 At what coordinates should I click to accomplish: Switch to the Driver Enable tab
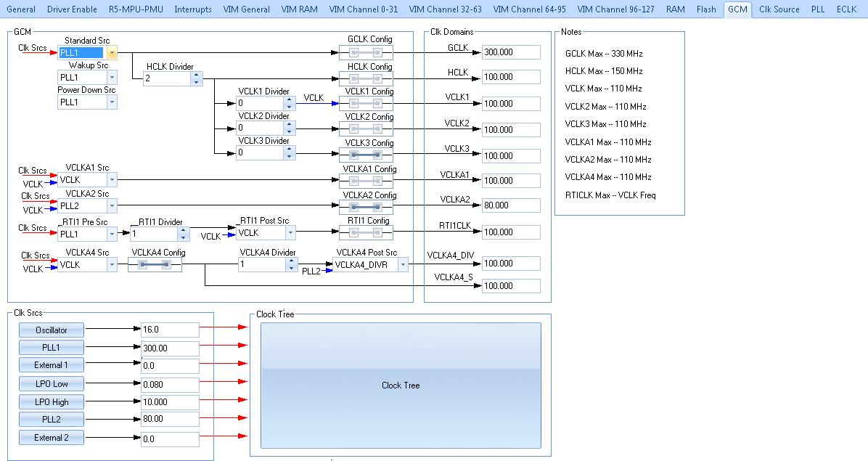pyautogui.click(x=72, y=9)
